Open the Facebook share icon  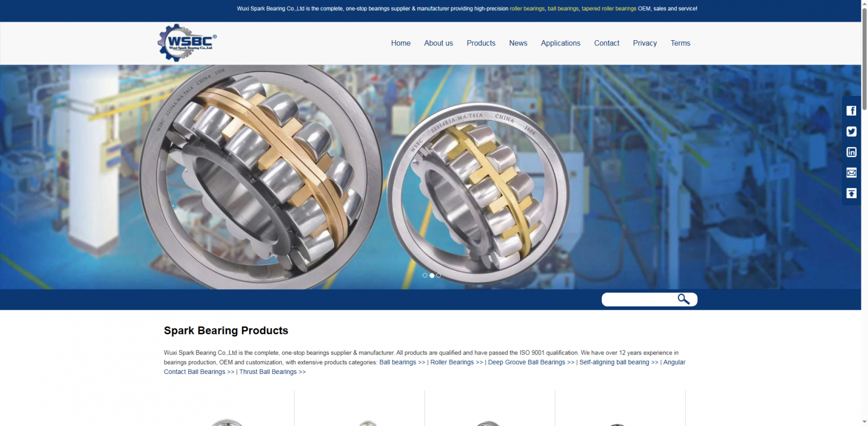coord(851,111)
